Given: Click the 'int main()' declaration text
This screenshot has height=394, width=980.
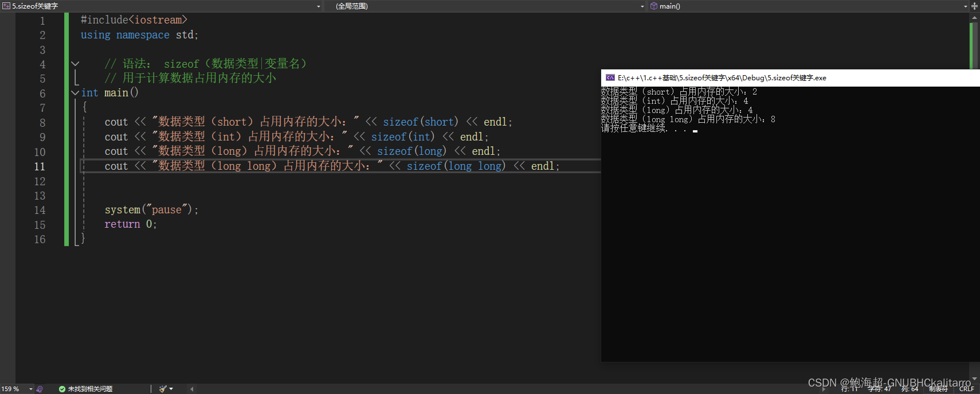Looking at the screenshot, I should click(110, 93).
